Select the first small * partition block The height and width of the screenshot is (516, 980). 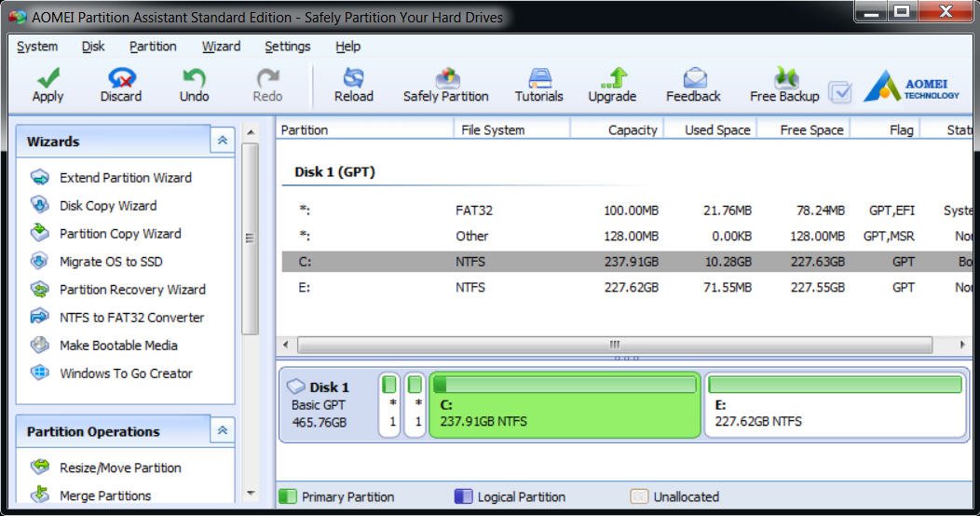coord(389,405)
